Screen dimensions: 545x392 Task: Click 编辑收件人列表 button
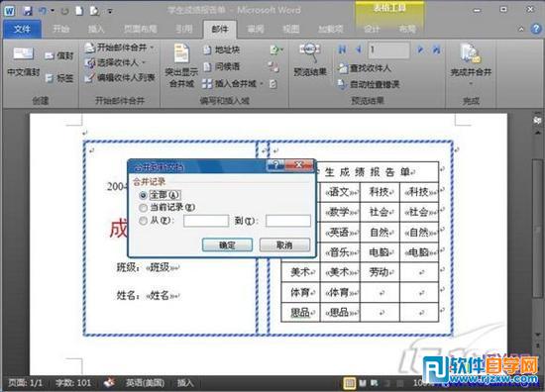pyautogui.click(x=120, y=78)
